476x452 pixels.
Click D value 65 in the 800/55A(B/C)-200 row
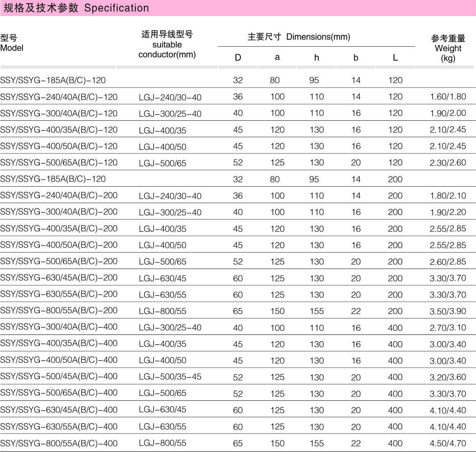238,311
